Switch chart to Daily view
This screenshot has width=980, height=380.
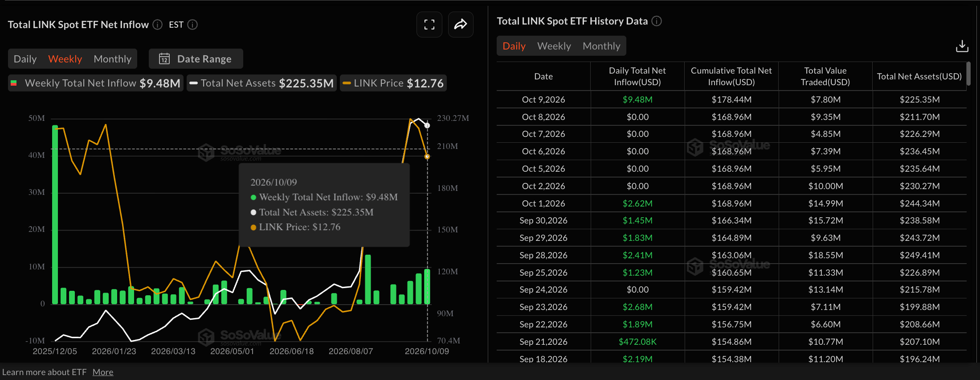(25, 59)
